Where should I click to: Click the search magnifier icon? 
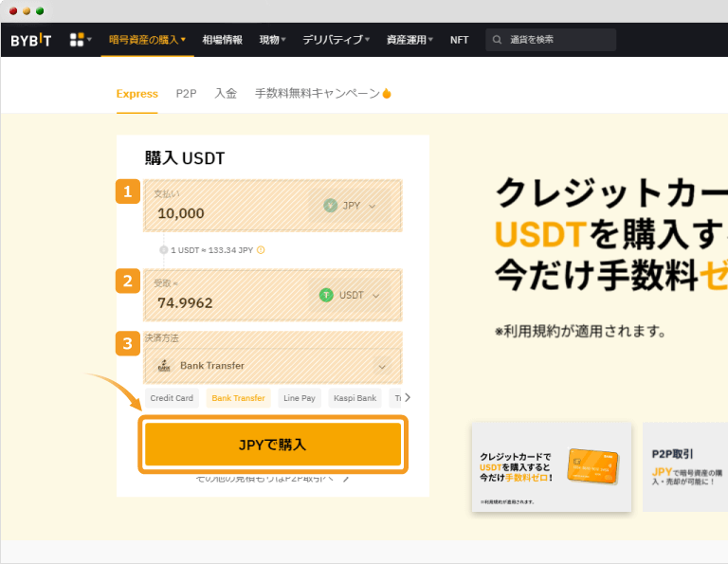click(497, 40)
